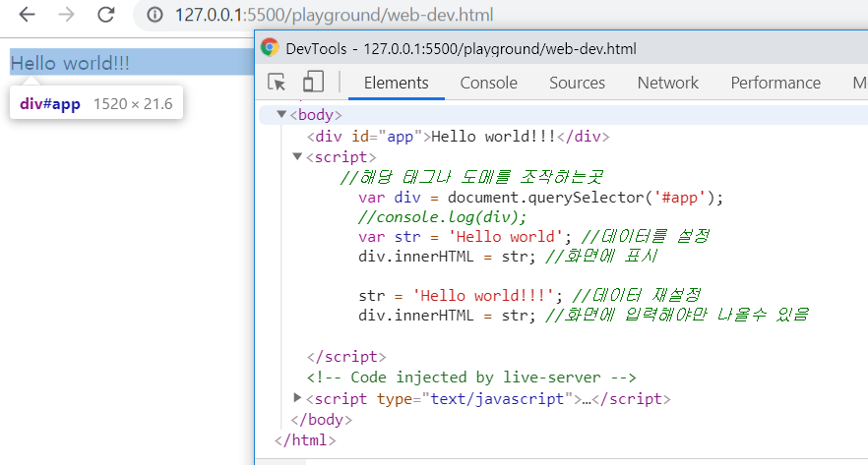868x465 pixels.
Task: Go back using the browser back arrow
Action: [x=27, y=15]
